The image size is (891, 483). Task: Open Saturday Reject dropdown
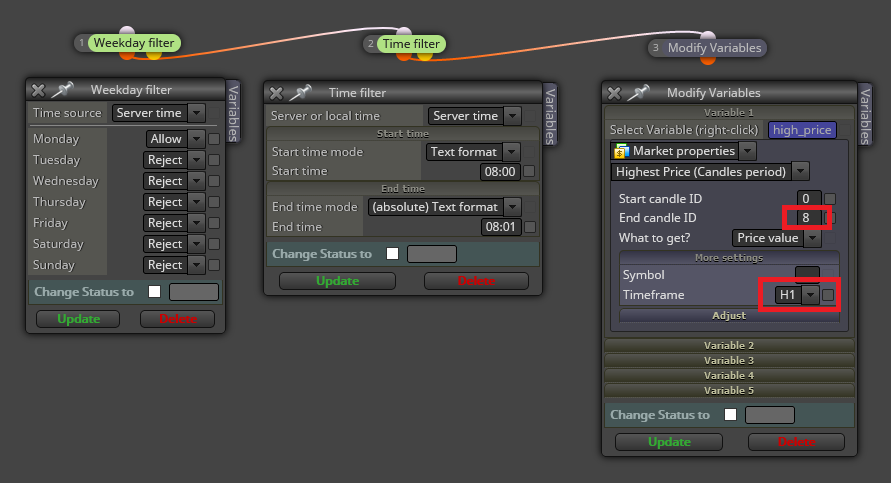click(x=197, y=244)
